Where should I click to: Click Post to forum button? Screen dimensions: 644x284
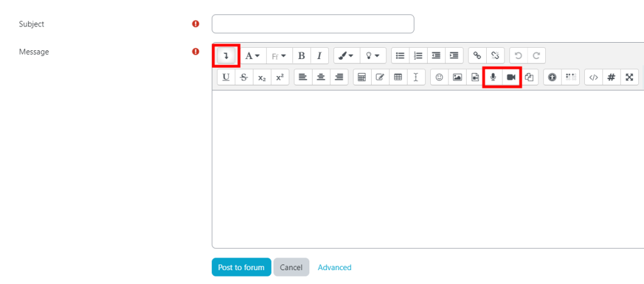click(241, 267)
